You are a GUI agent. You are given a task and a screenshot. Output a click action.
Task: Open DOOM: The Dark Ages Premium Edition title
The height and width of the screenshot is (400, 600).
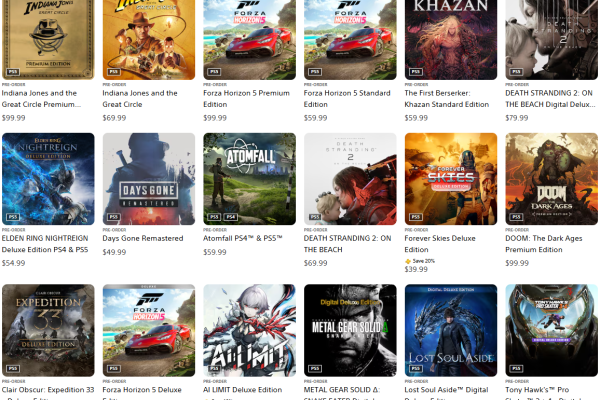543,244
